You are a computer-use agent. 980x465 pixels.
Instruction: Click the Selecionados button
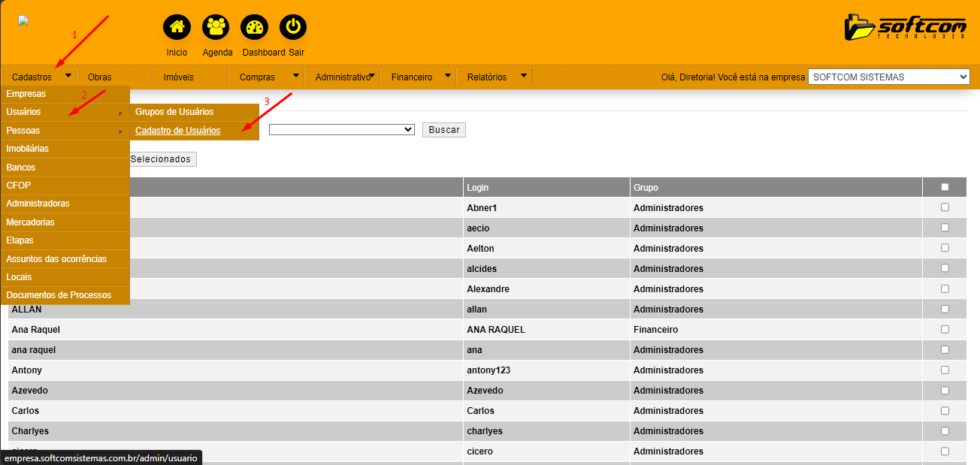161,159
